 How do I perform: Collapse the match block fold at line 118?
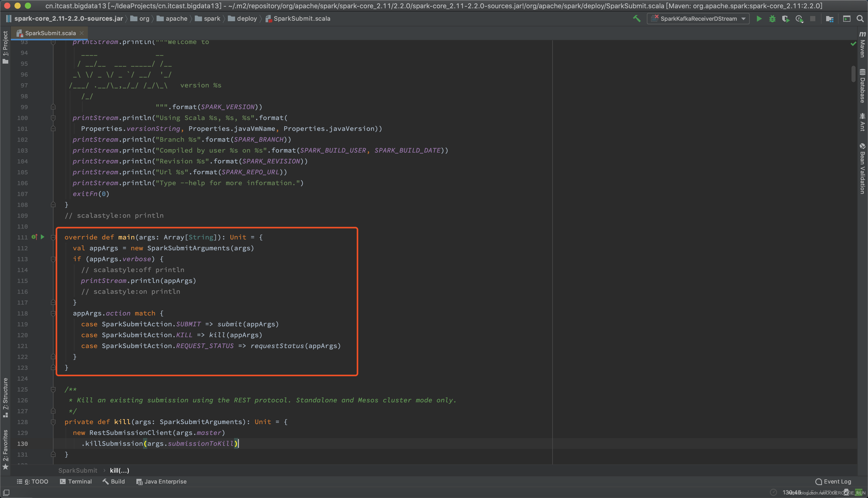53,313
